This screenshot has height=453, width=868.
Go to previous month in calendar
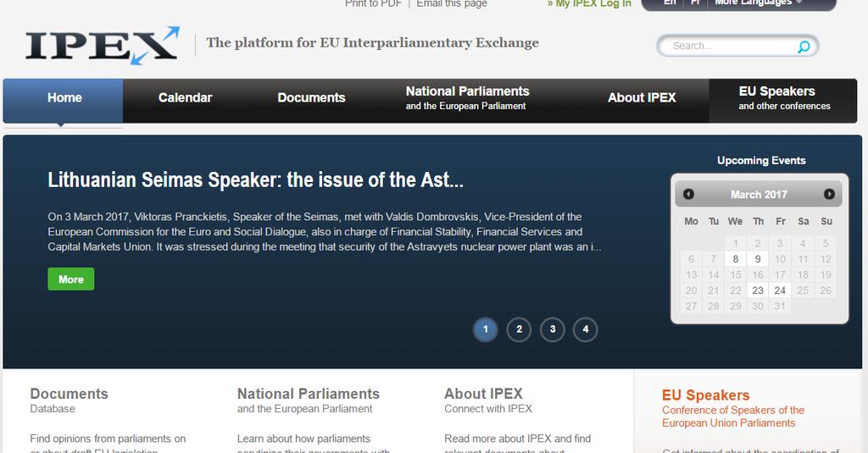(688, 194)
